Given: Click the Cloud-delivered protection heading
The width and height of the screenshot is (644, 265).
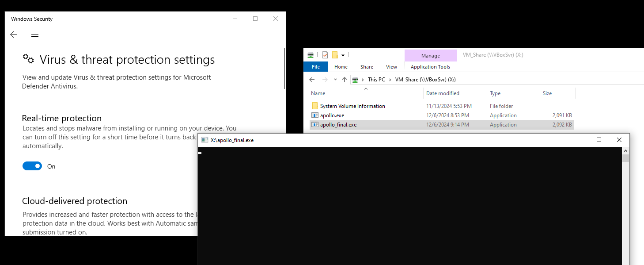Looking at the screenshot, I should 75,201.
